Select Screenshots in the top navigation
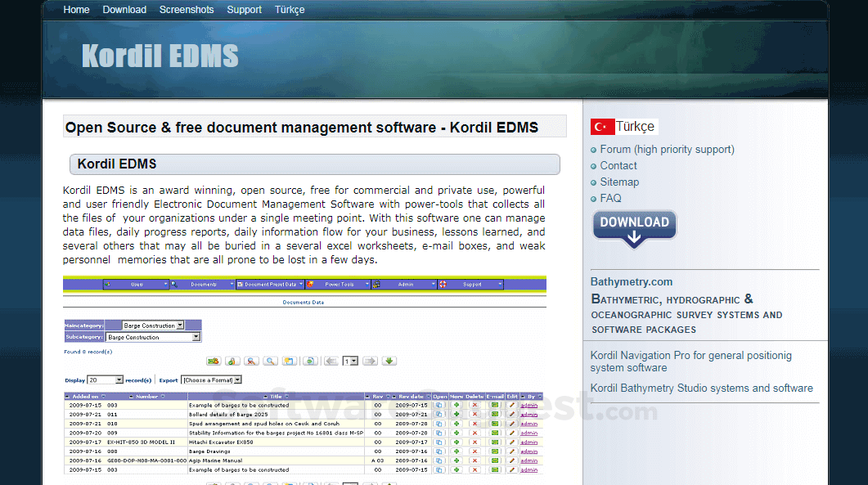 187,10
